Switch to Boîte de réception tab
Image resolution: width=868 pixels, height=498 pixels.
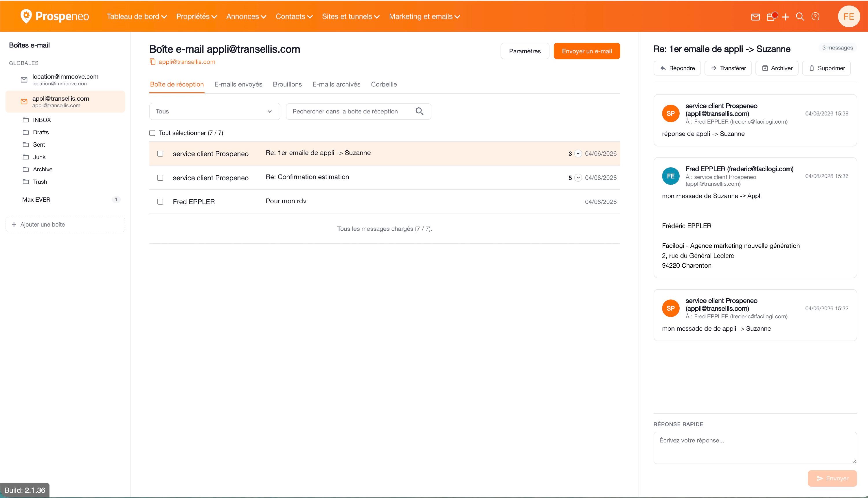177,84
